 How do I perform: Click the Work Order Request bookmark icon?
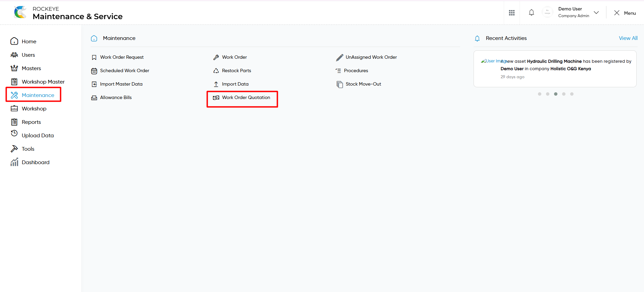[94, 57]
